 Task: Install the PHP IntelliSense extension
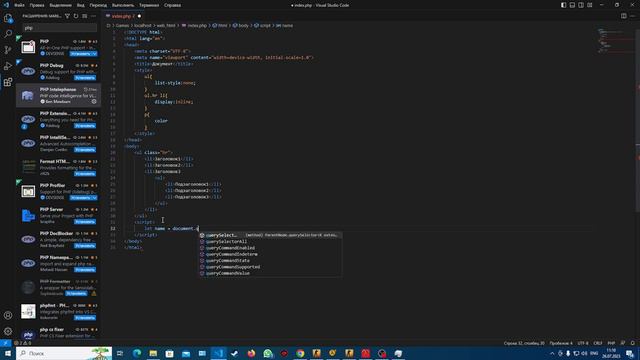[x=85, y=149]
